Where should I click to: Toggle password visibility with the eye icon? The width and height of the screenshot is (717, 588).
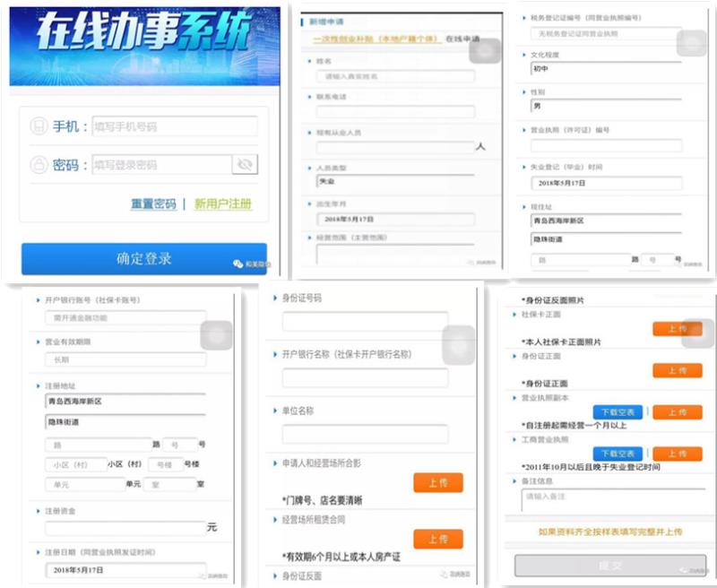click(245, 164)
